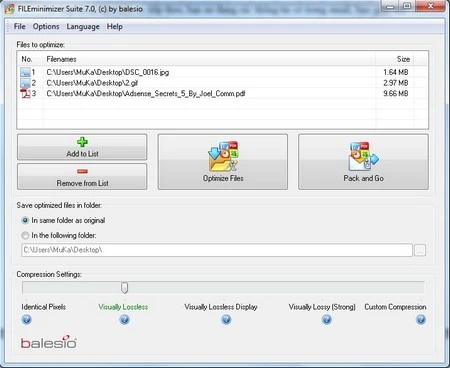This screenshot has width=450, height=368.
Task: Click the output folder path field
Action: click(217, 250)
